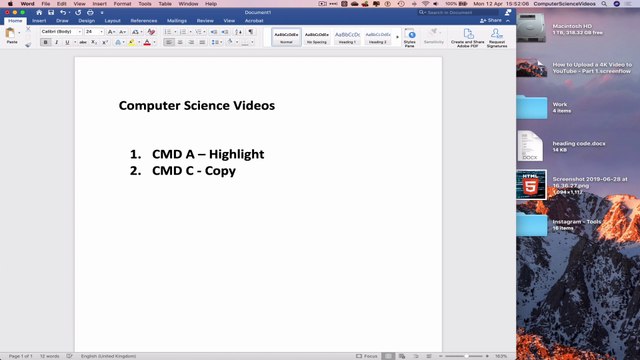Increase paragraph indent
The width and height of the screenshot is (640, 360).
tap(225, 32)
